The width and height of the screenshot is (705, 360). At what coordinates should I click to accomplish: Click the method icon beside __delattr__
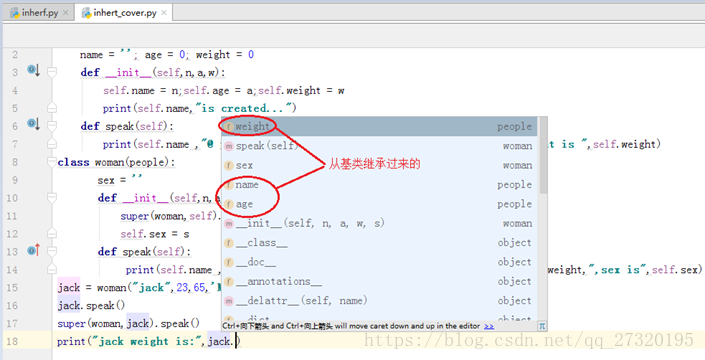229,301
